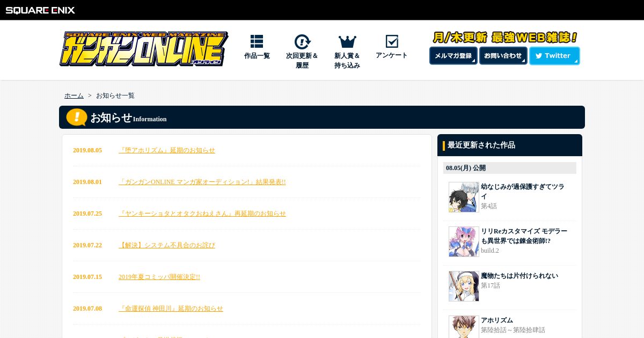
Task: Open 『命運探偵 神田川』延期のお知らせ link
Action: coord(171,308)
